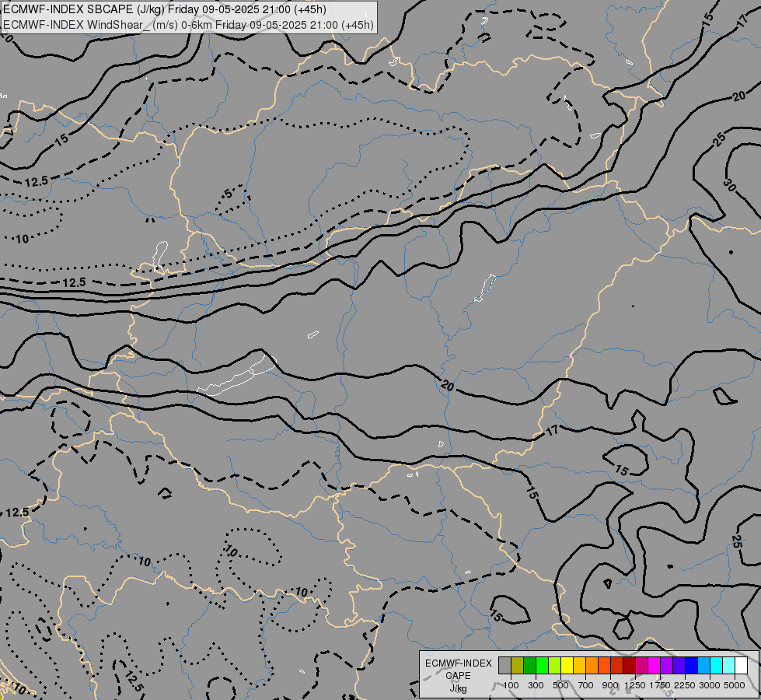This screenshot has height=700, width=761.
Task: Click the 500 value on the legend scale
Action: 560,685
